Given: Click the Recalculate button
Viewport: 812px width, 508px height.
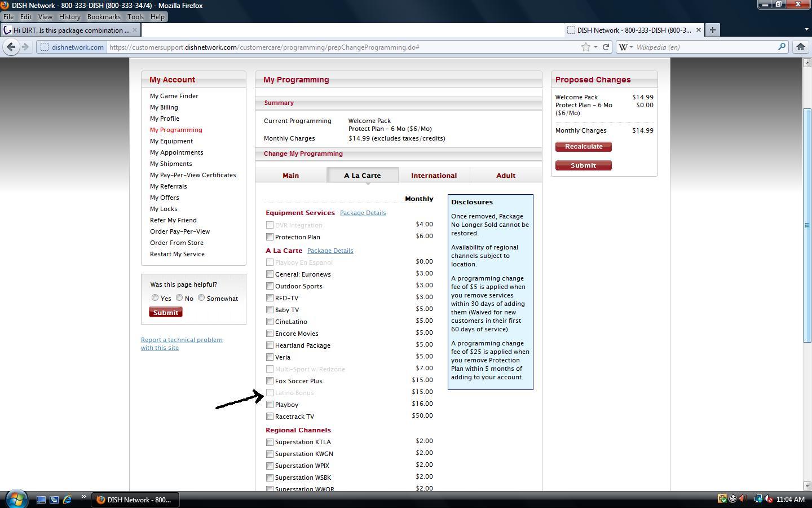Looking at the screenshot, I should [584, 147].
